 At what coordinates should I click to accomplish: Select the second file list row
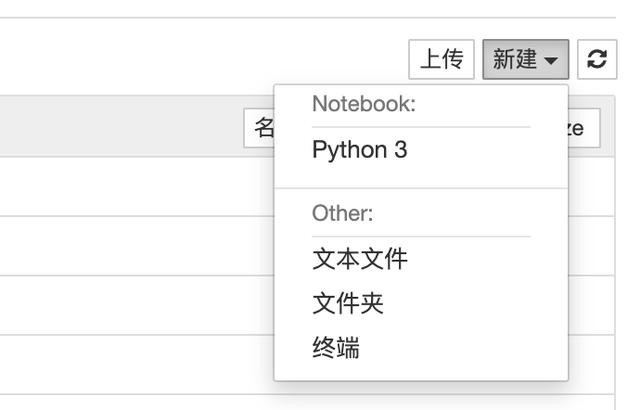(x=137, y=246)
